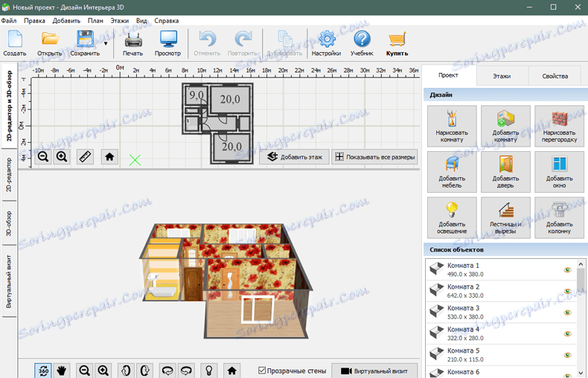Open the 3D-обзор vertical tab

tap(9, 223)
